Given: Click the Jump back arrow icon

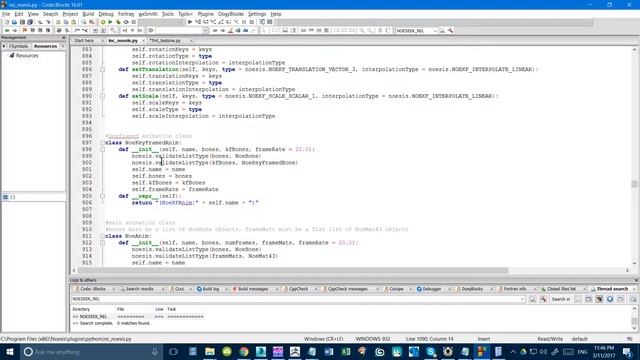Looking at the screenshot, I should click(x=7, y=31).
